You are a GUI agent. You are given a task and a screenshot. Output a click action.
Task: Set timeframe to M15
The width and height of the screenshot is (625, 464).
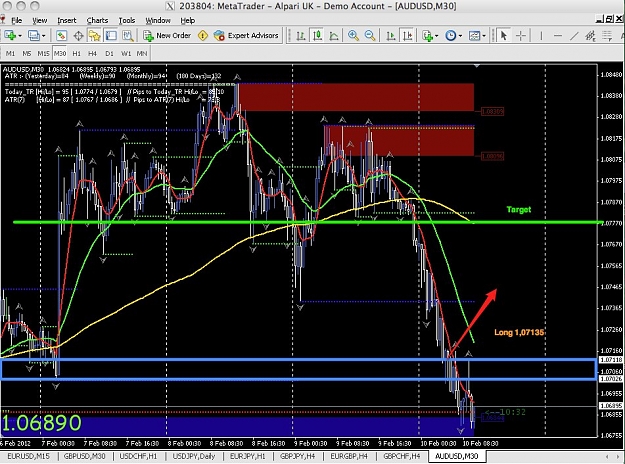43,53
